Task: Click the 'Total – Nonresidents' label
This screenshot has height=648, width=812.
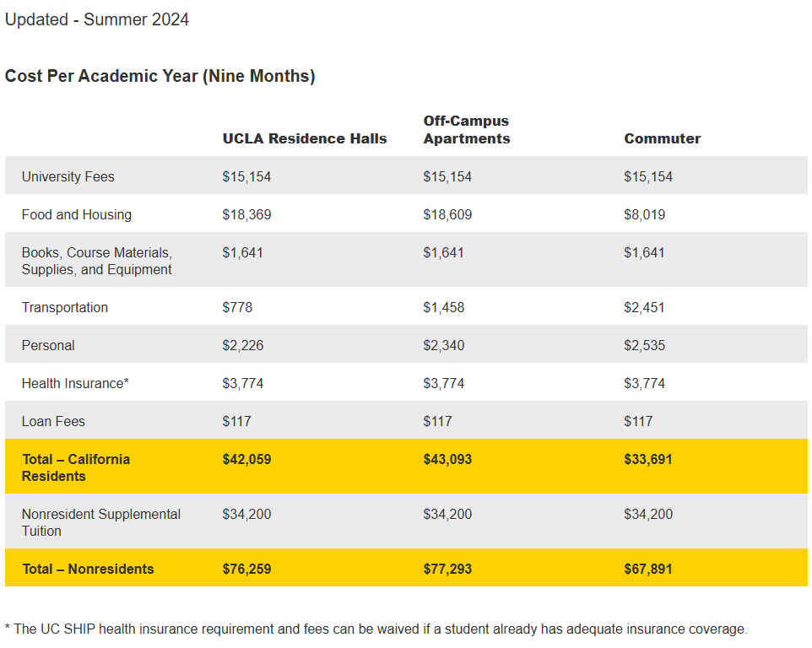Action: (88, 570)
